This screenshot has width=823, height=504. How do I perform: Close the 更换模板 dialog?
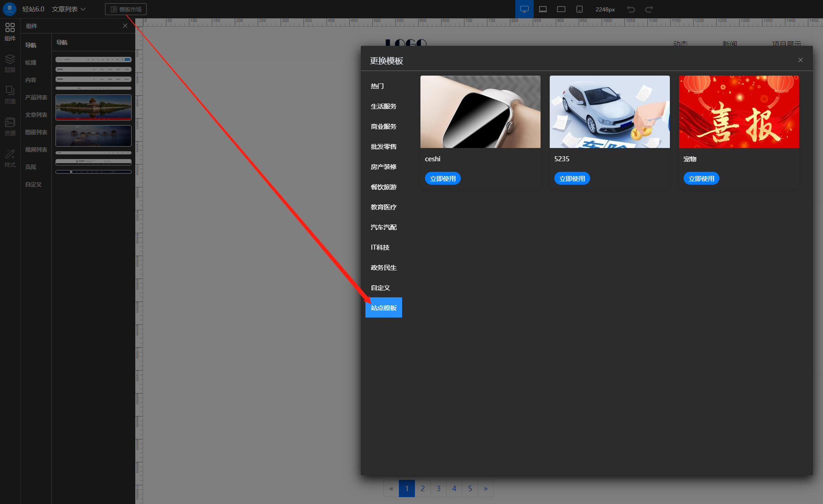tap(800, 60)
